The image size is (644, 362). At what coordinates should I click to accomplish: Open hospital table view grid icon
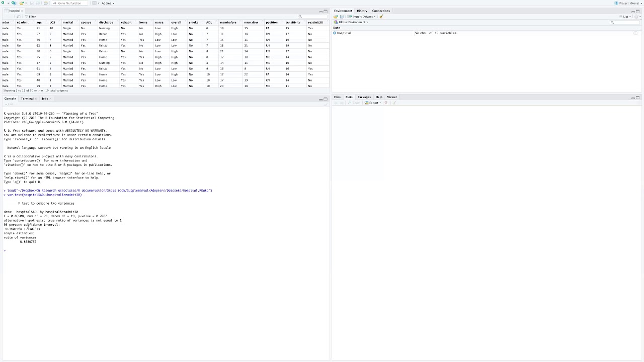click(x=635, y=33)
